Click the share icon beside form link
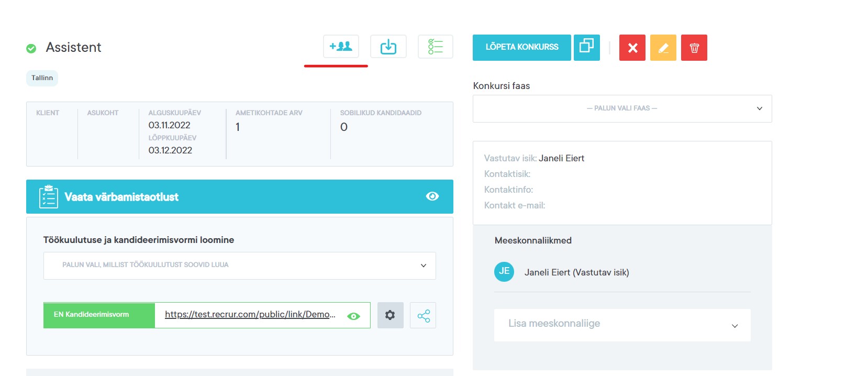This screenshot has width=868, height=376. [423, 315]
